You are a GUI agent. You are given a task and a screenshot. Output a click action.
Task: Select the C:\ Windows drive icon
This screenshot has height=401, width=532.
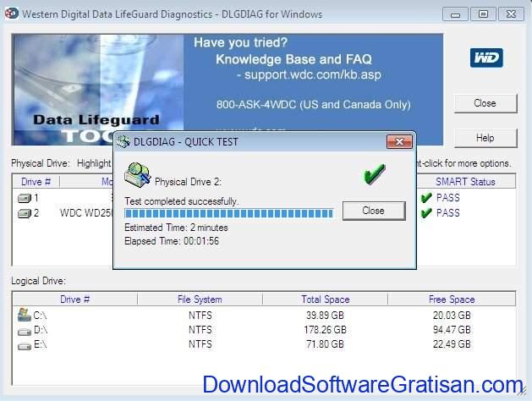[x=24, y=315]
